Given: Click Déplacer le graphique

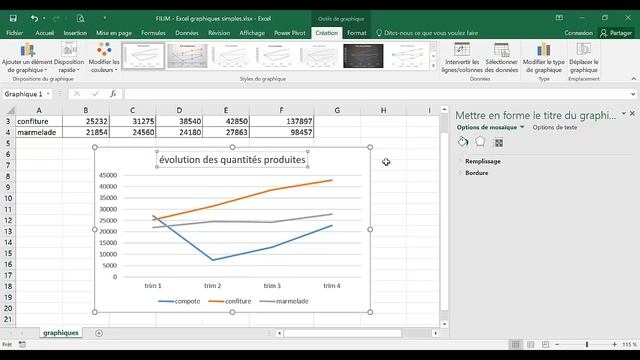Looking at the screenshot, I should 584,58.
